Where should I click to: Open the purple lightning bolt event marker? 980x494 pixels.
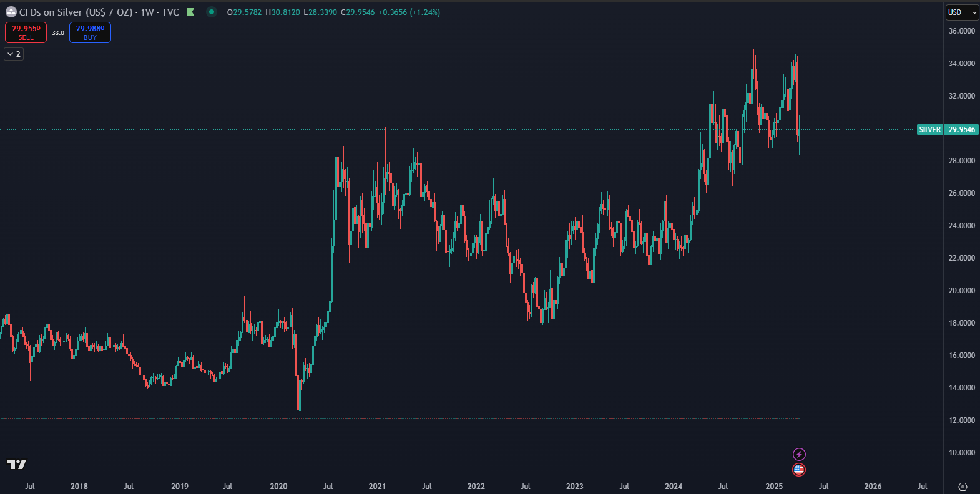coord(799,454)
